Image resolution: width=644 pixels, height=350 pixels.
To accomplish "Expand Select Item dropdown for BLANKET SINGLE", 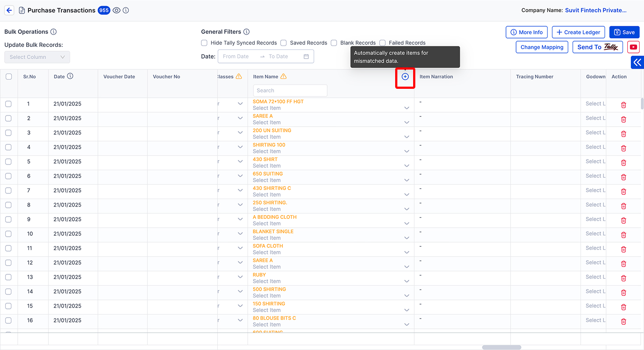I will point(407,238).
